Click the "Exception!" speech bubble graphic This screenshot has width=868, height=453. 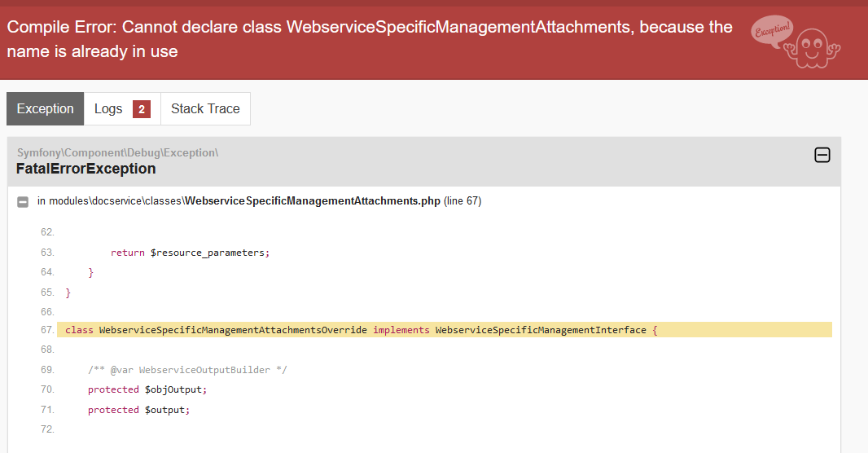pyautogui.click(x=769, y=33)
